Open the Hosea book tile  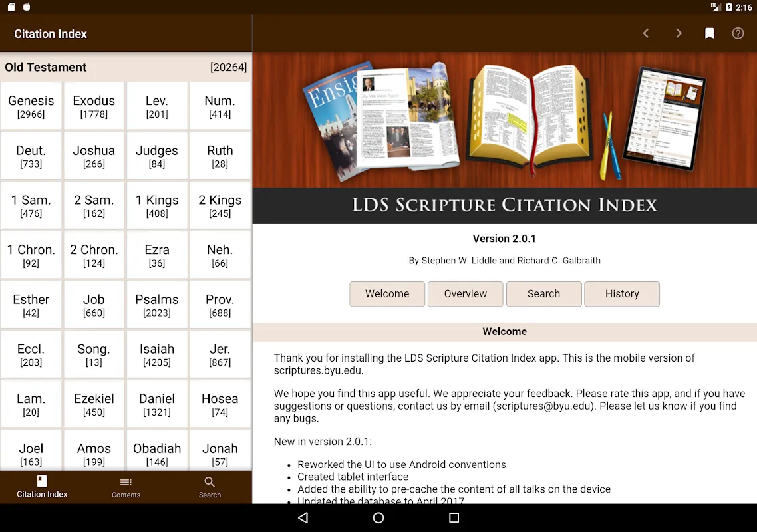pyautogui.click(x=220, y=404)
